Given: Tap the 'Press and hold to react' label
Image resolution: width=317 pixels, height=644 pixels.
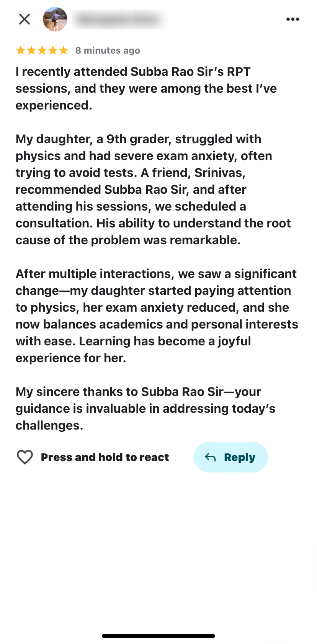Looking at the screenshot, I should pyautogui.click(x=105, y=457).
